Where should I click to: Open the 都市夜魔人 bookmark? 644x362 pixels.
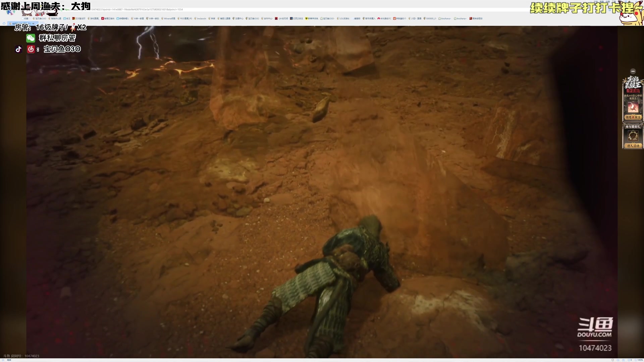369,18
